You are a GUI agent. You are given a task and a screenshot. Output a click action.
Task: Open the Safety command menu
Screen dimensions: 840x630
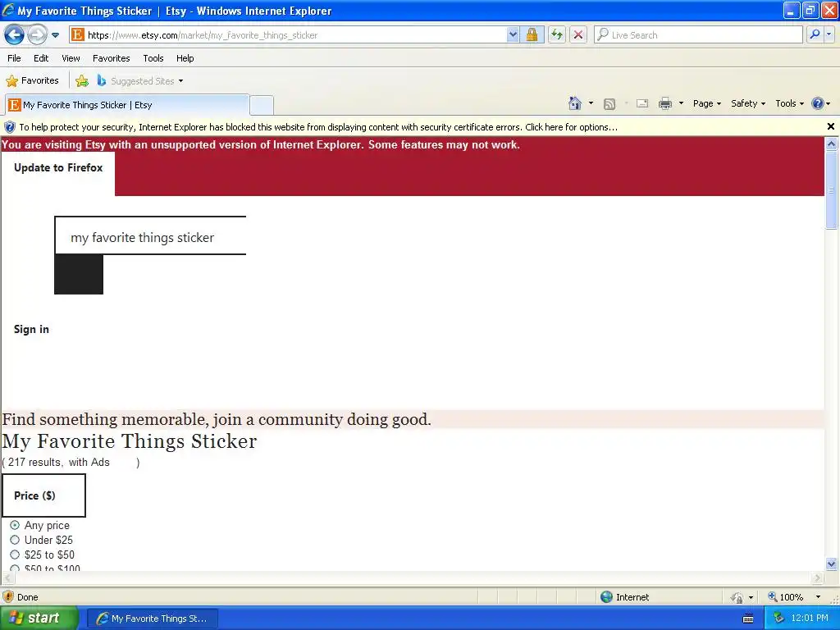748,103
